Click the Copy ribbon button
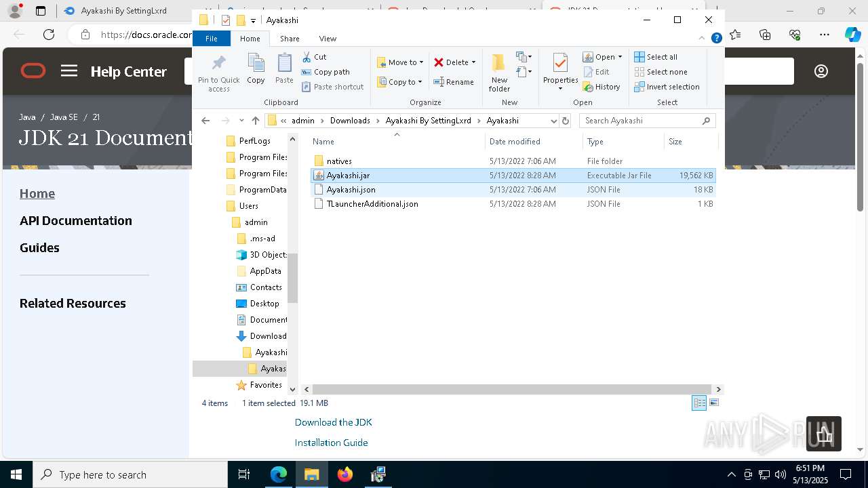868x488 pixels. (256, 68)
